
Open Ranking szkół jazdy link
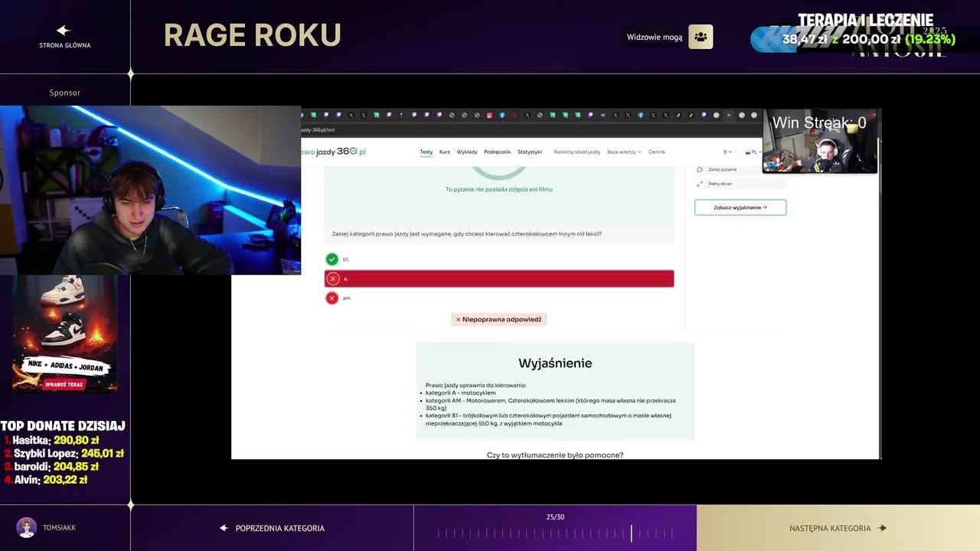577,152
